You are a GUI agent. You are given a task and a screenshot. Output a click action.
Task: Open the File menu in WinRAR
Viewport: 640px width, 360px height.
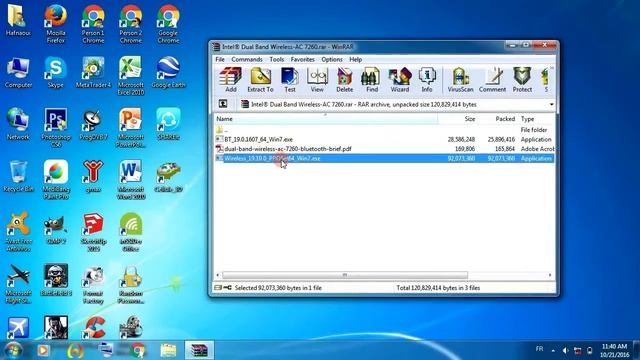coord(220,60)
